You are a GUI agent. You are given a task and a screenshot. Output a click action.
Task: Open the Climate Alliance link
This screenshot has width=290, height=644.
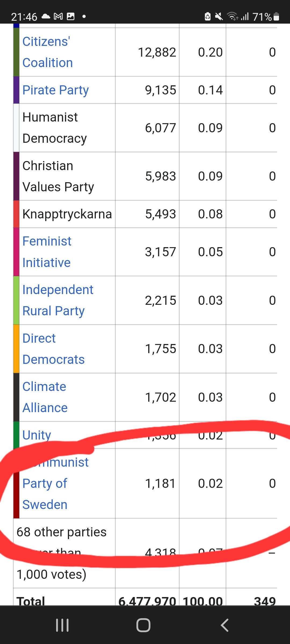pyautogui.click(x=45, y=397)
